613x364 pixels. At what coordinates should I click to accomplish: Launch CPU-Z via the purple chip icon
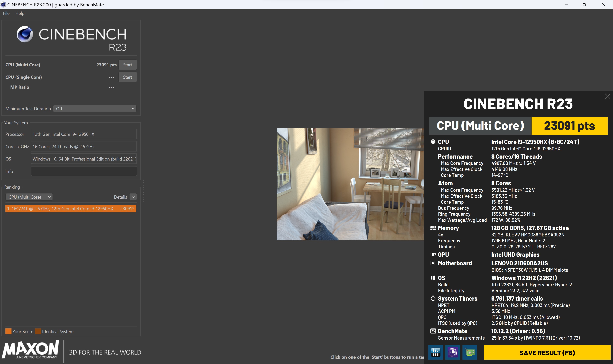coord(453,352)
